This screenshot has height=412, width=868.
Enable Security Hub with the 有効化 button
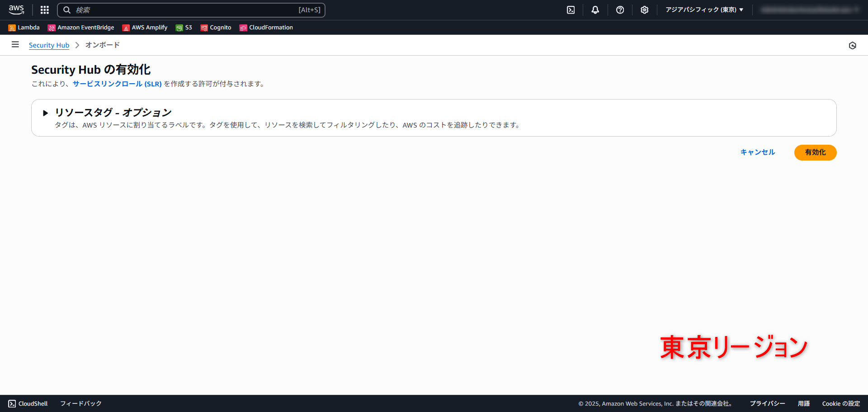pyautogui.click(x=815, y=152)
